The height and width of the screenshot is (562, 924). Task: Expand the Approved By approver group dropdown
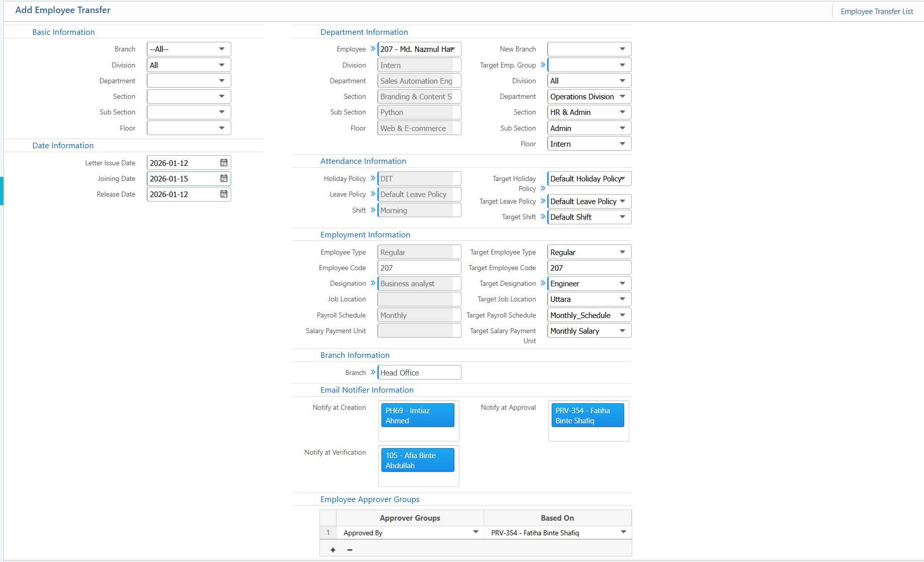[x=476, y=532]
